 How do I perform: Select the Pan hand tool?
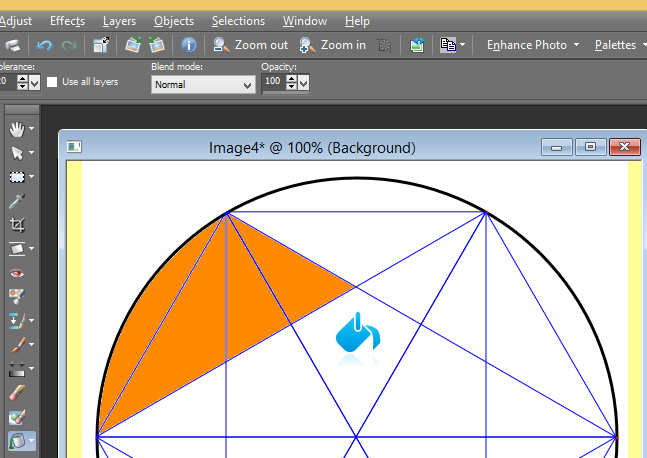pos(17,129)
